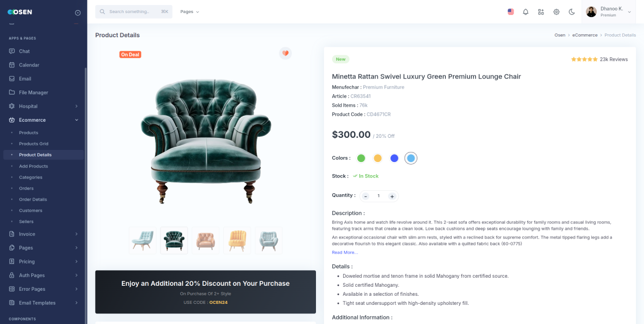Click the Chat icon in sidebar
Viewport: 644px width, 324px height.
(12, 51)
